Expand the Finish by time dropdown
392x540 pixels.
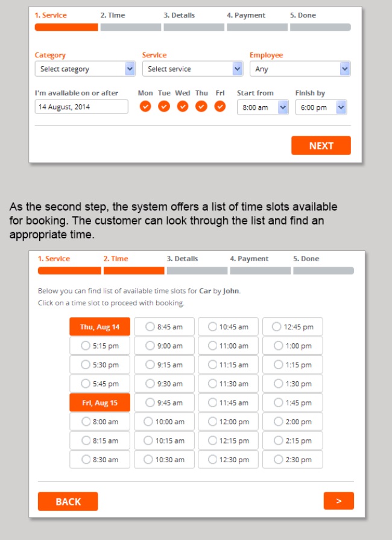321,107
